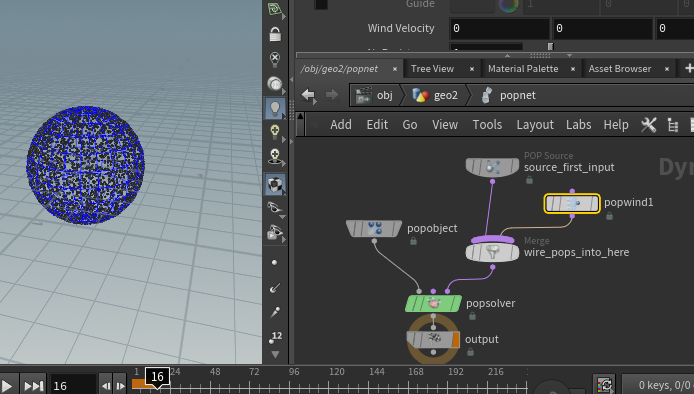The height and width of the screenshot is (394, 694).
Task: Step back one frame
Action: pos(106,386)
